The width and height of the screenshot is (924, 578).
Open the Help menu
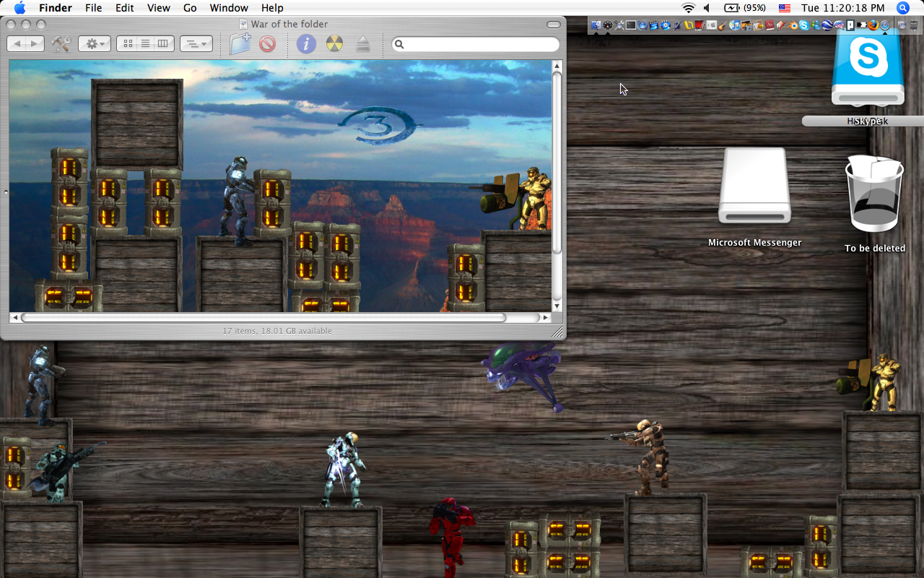click(272, 8)
